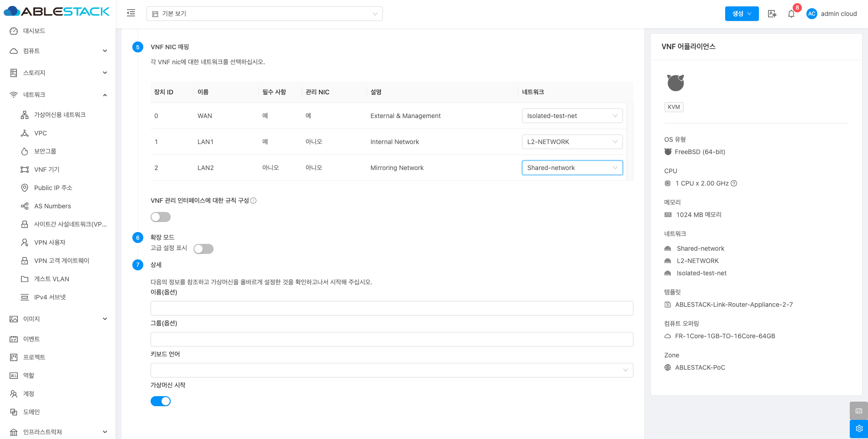Open the VPC sidebar link
The width and height of the screenshot is (868, 439).
point(40,133)
